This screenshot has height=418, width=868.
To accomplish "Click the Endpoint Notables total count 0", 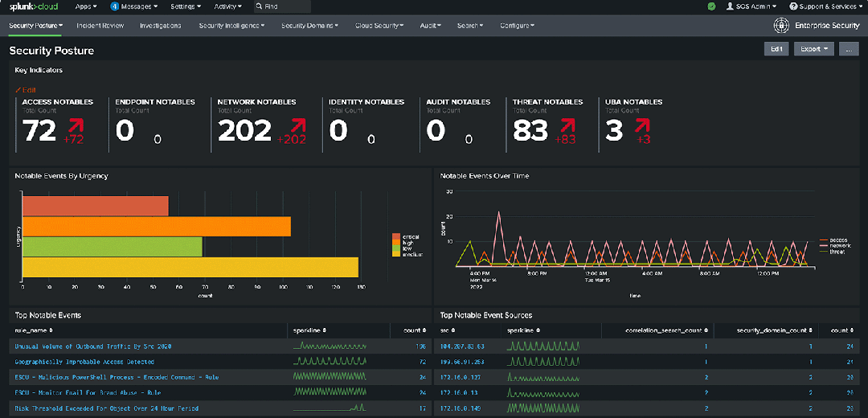I will click(x=125, y=131).
